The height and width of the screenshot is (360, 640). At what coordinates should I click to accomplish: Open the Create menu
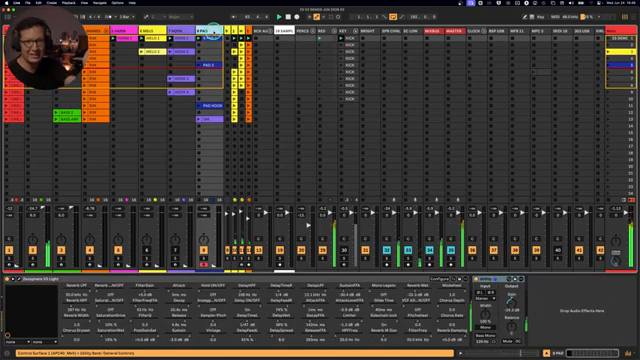51,3
